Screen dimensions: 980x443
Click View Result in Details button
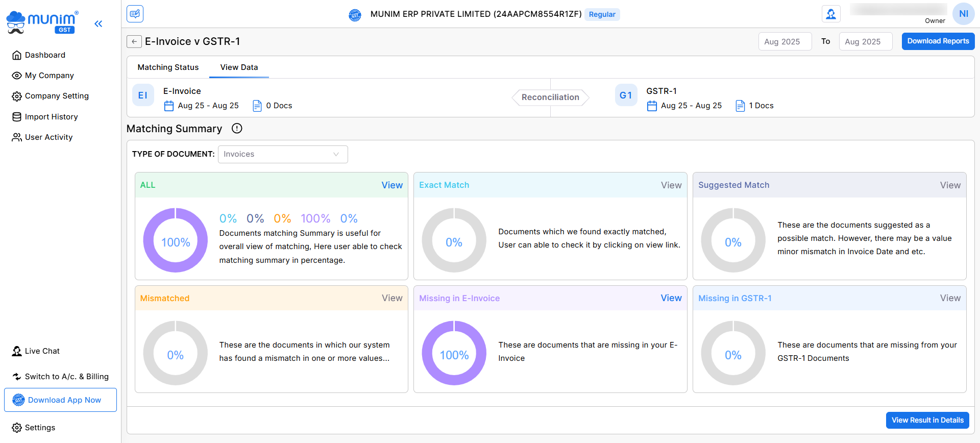pos(927,421)
